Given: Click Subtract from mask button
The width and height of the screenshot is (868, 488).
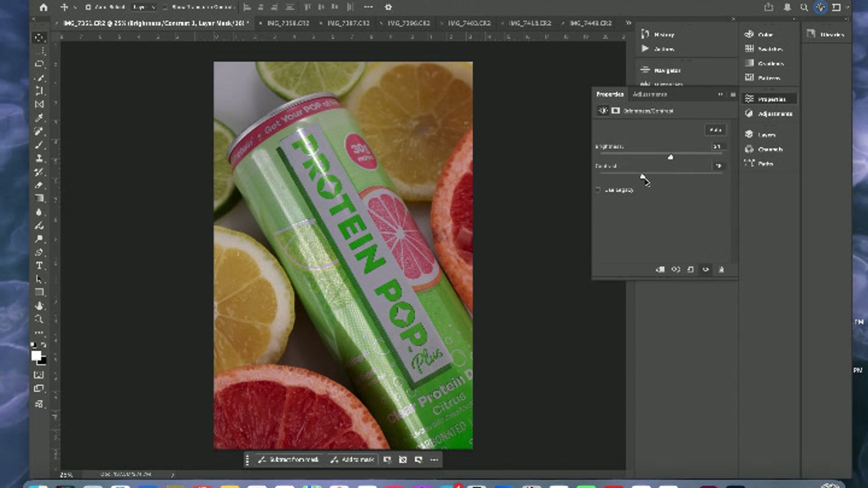Looking at the screenshot, I should [x=289, y=460].
